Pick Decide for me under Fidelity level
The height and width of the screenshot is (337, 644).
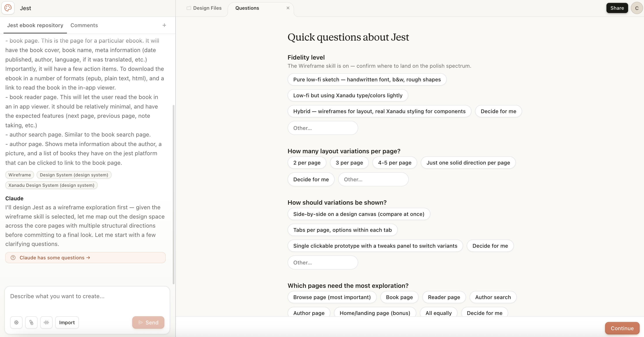(x=498, y=111)
